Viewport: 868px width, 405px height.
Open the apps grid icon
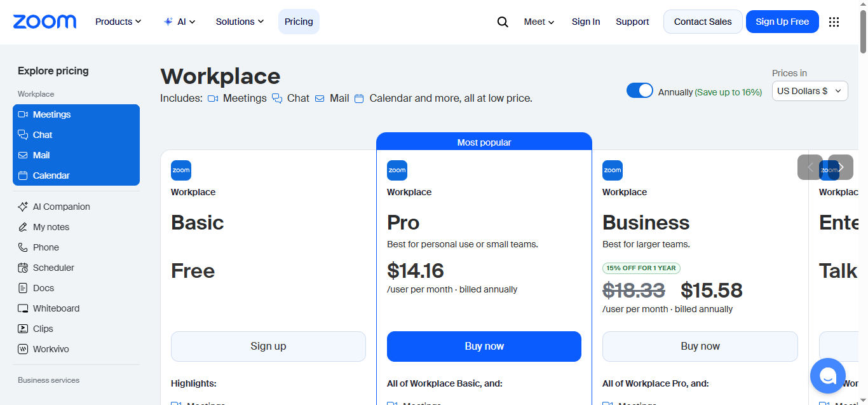pyautogui.click(x=834, y=22)
